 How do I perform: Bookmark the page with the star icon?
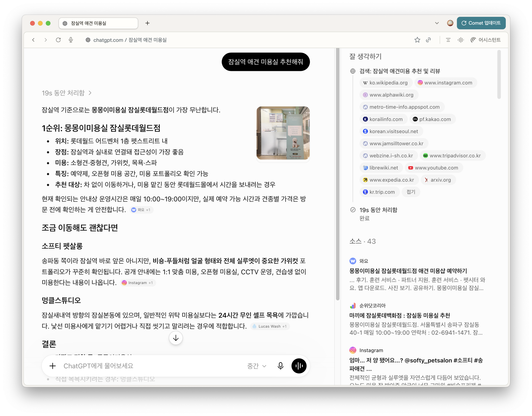click(x=417, y=40)
